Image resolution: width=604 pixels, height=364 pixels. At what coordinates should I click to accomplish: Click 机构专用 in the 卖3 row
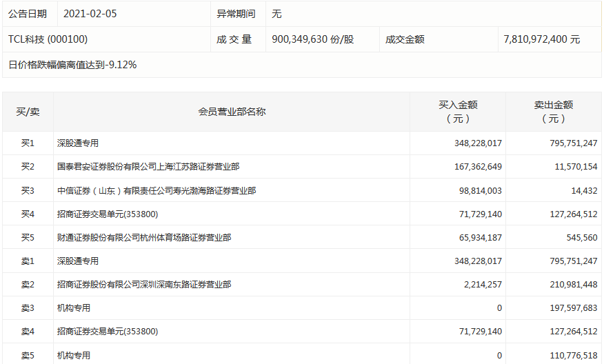point(74,307)
